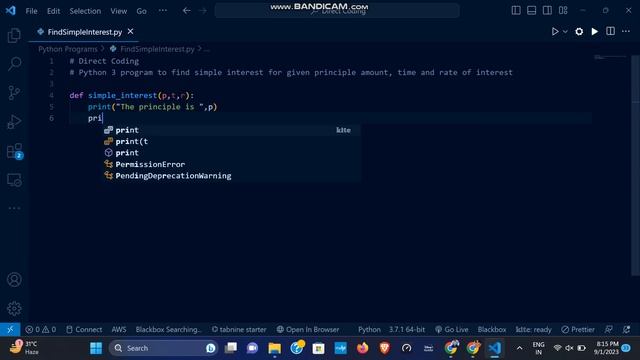640x360 pixels.
Task: Click kite: ready status item
Action: pyautogui.click(x=533, y=329)
